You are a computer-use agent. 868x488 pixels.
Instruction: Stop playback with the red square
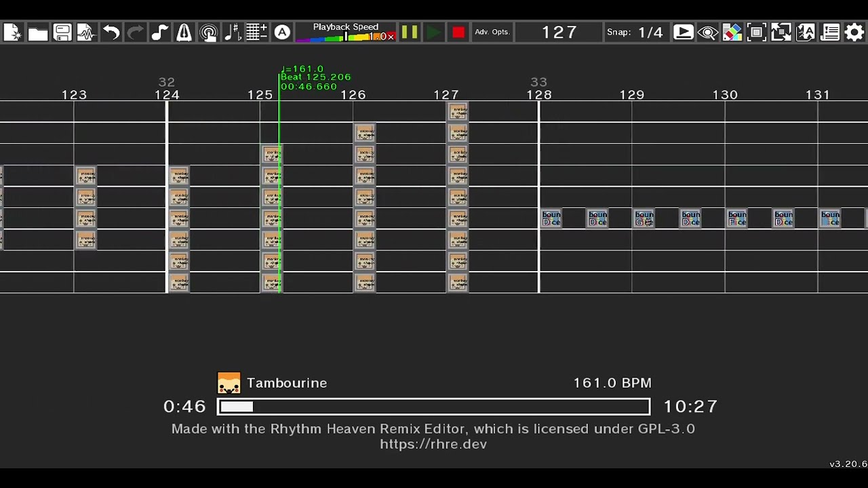458,33
